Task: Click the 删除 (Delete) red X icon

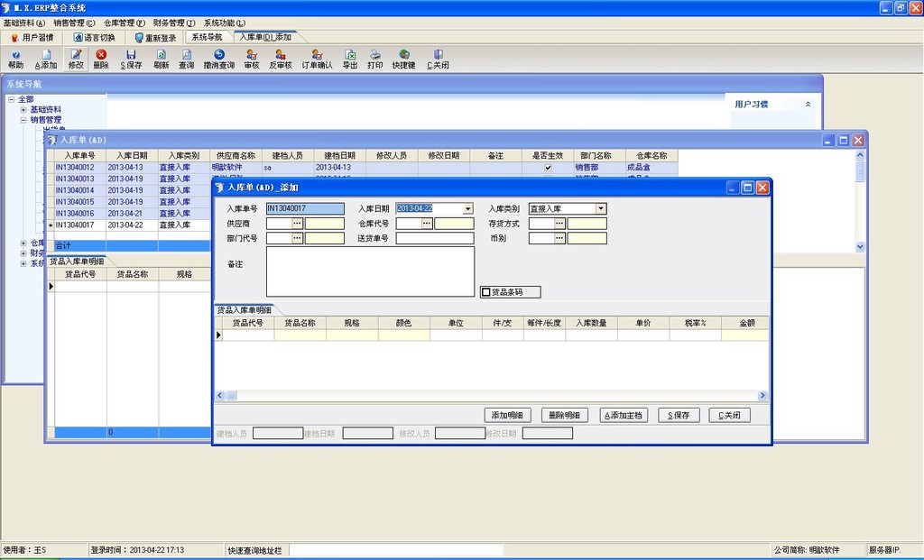Action: pyautogui.click(x=101, y=55)
